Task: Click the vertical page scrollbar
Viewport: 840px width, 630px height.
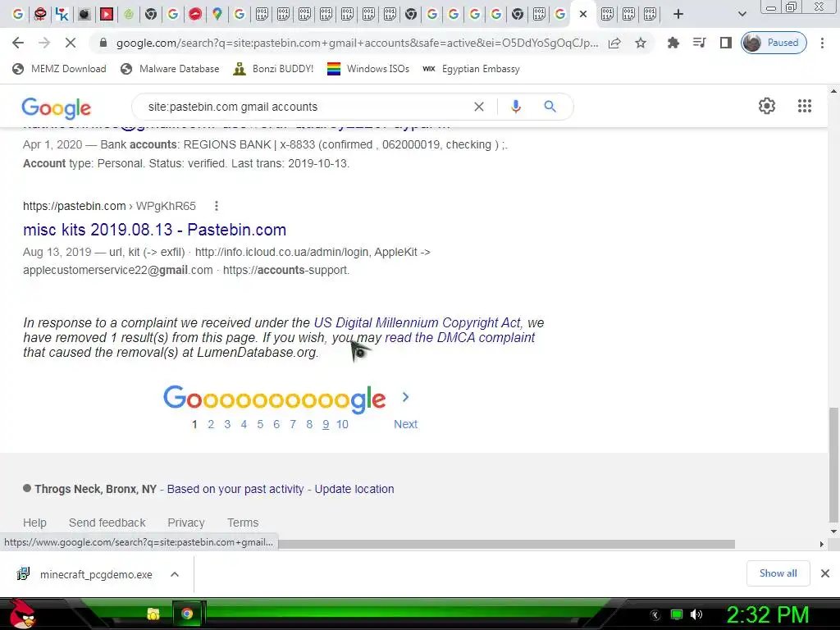Action: point(833,464)
